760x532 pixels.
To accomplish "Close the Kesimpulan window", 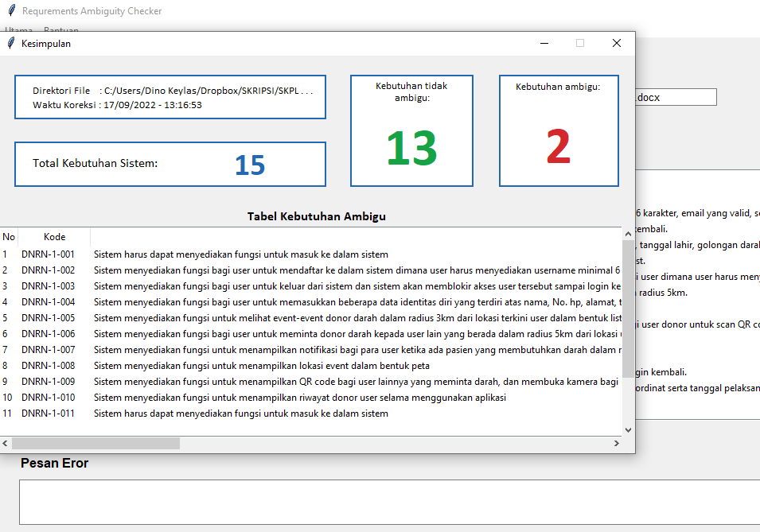I will point(616,44).
